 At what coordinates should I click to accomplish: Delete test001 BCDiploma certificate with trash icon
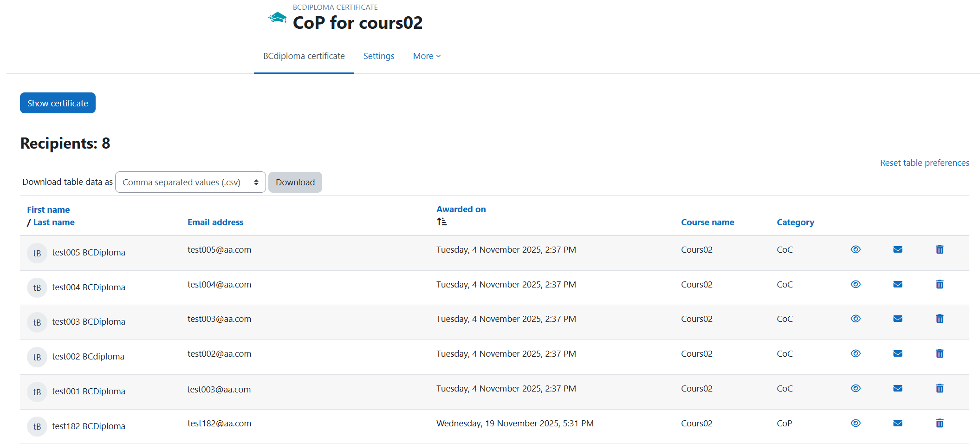(940, 388)
